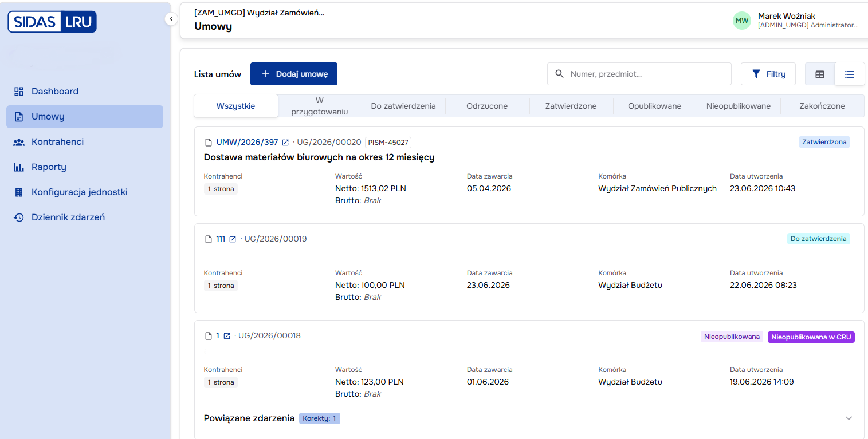Select the Opublikowane tab
868x439 pixels.
[655, 106]
